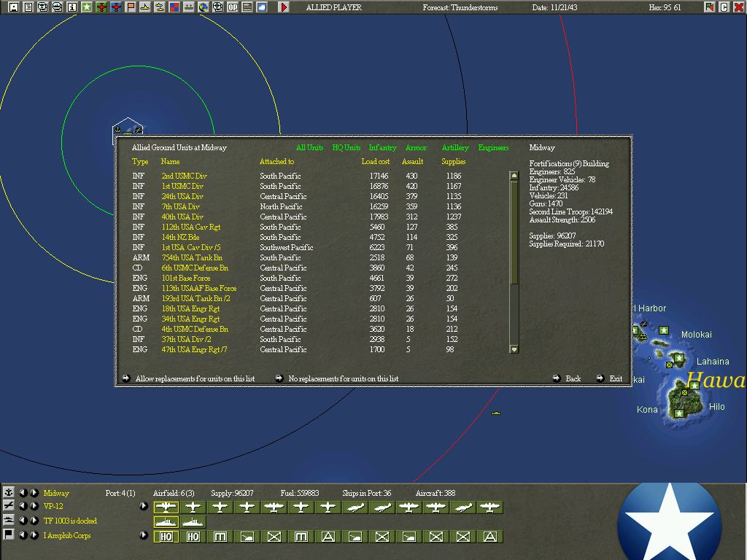Toggle the red-blue checkered icon in toolbar
This screenshot has height=560, width=747.
point(174,7)
